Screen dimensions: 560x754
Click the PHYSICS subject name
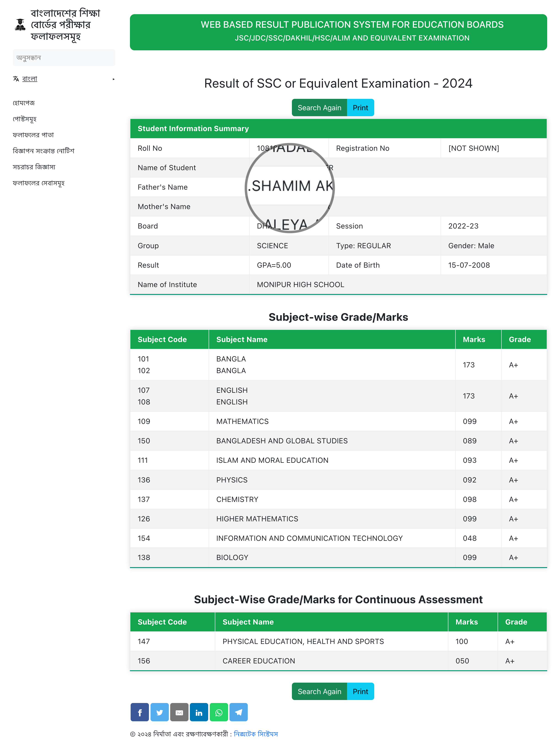pyautogui.click(x=232, y=480)
